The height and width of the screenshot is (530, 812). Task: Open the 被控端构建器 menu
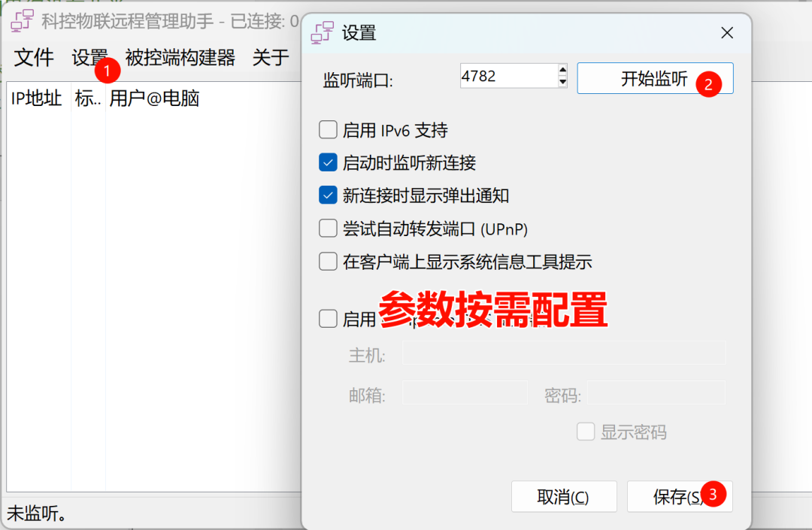(180, 57)
